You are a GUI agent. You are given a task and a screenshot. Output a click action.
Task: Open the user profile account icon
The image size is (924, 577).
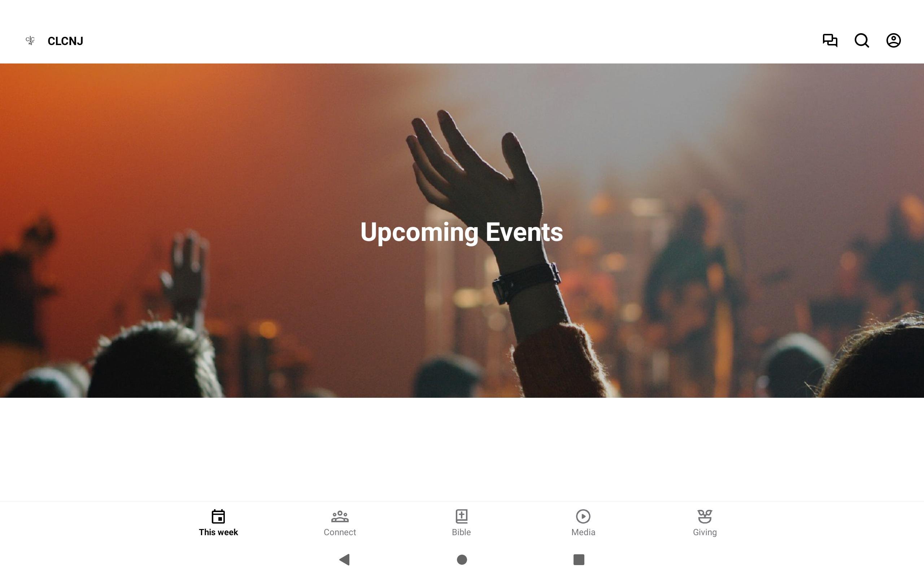[x=893, y=40]
